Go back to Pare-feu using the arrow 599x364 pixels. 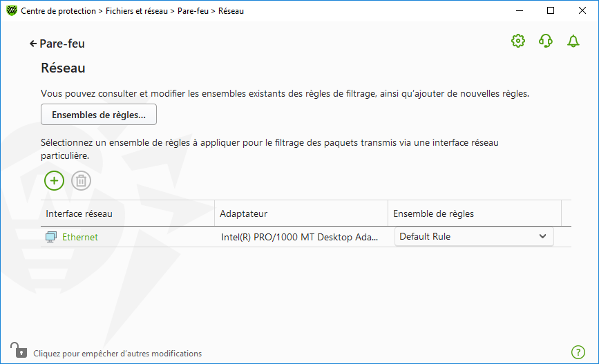coord(32,44)
